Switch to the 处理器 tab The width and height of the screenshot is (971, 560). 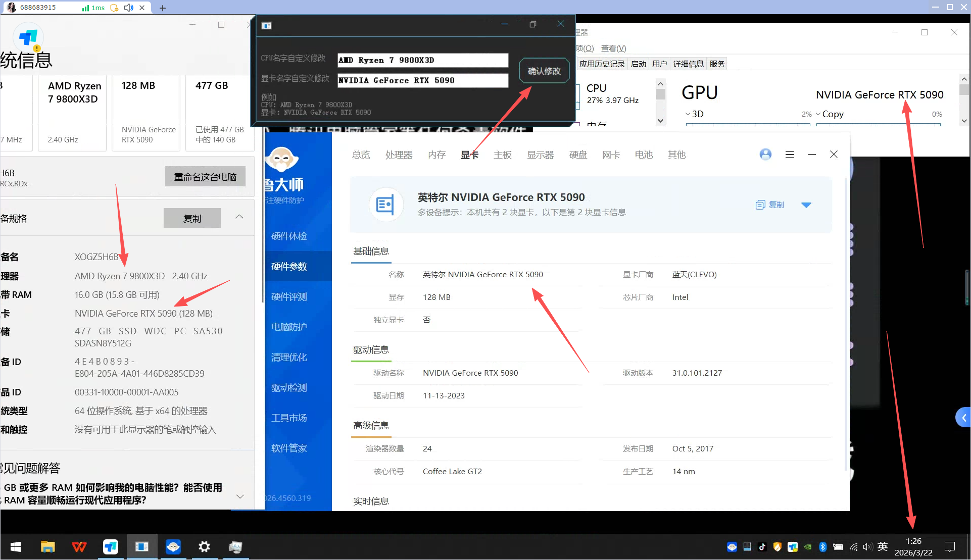399,155
